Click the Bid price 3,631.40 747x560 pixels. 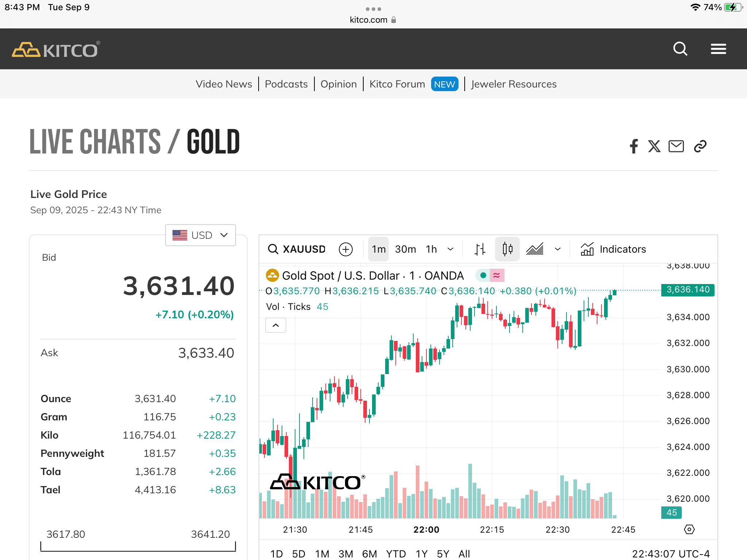(179, 286)
